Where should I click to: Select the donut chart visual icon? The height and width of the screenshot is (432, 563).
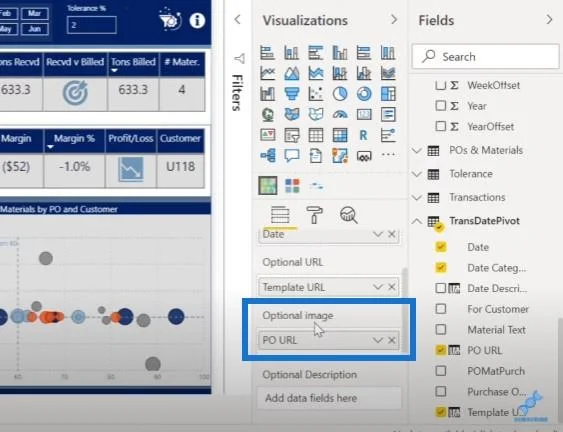point(364,94)
